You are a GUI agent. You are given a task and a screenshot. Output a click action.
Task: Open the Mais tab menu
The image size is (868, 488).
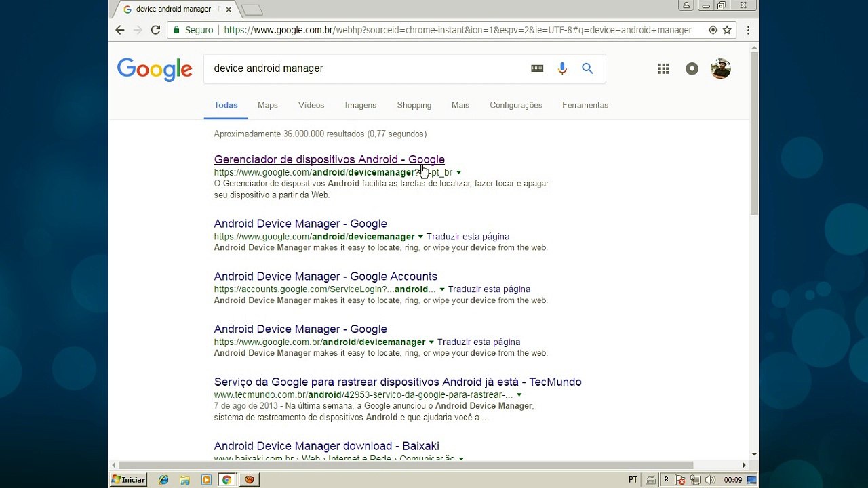[460, 105]
